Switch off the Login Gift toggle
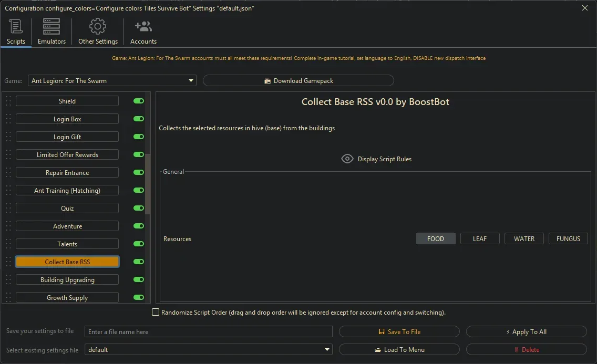Screen dimensions: 597x364 [x=139, y=137]
